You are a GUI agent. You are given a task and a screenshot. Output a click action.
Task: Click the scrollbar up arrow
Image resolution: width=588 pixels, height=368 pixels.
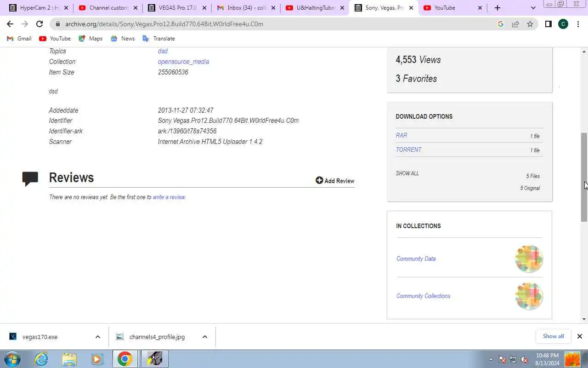[584, 51]
